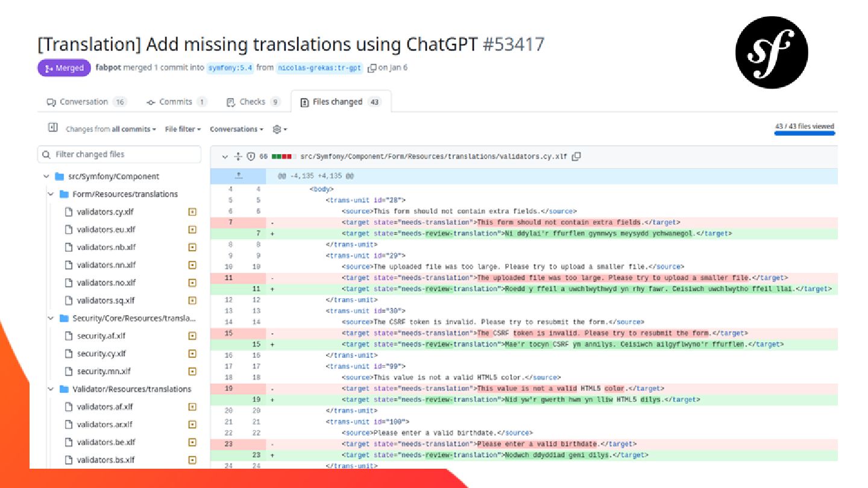Viewport: 868px width, 488px height.
Task: Open the Conversations dropdown
Action: pyautogui.click(x=237, y=129)
